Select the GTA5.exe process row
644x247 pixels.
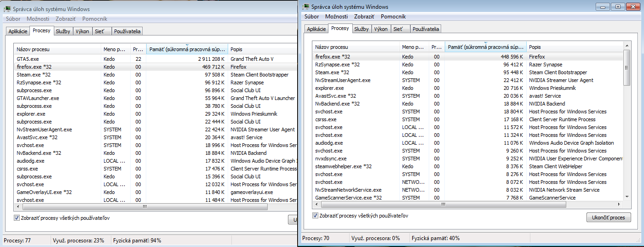[x=55, y=59]
